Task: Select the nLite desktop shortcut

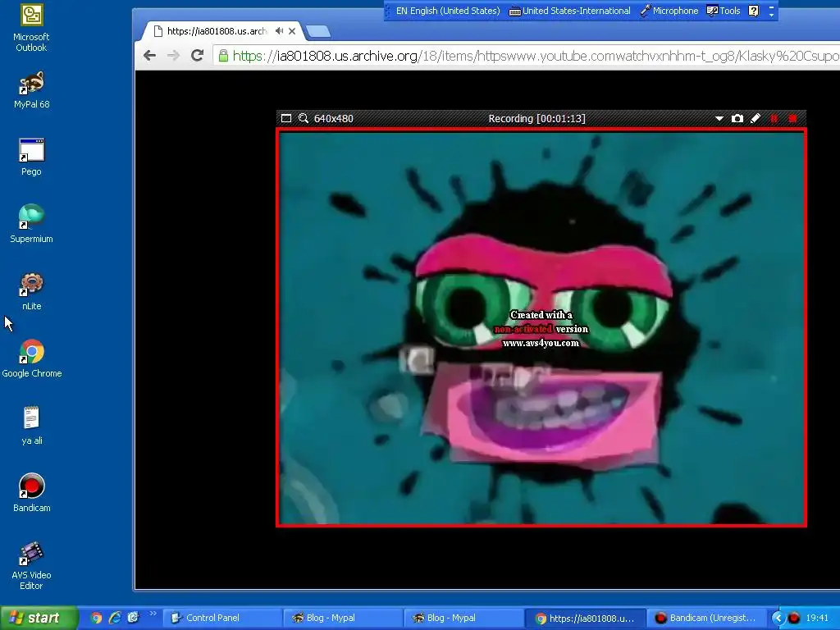Action: pos(32,291)
